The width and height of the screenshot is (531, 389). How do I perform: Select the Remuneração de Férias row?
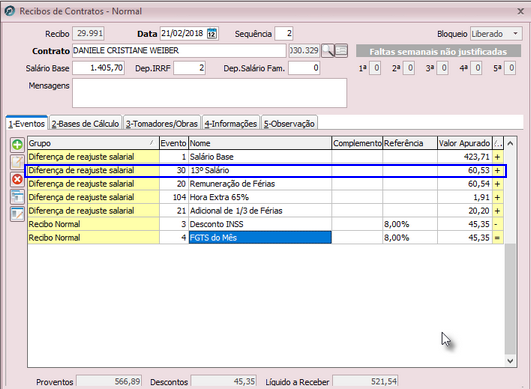pyautogui.click(x=265, y=184)
